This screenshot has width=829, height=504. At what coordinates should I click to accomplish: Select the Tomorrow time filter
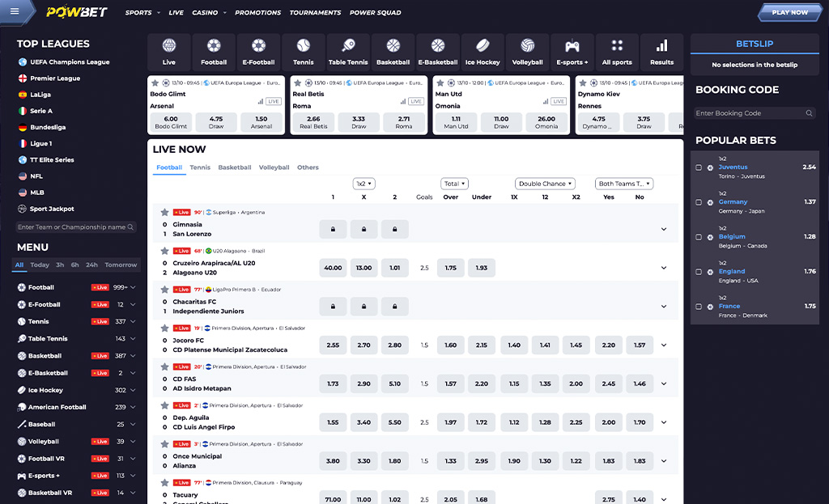click(121, 265)
